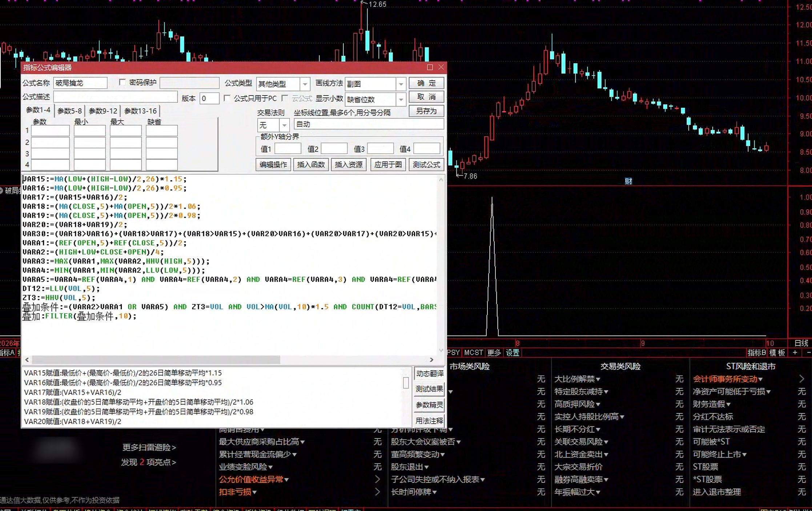This screenshot has height=511, width=812.
Task: Click the 公式名称 input field
Action: pos(80,83)
